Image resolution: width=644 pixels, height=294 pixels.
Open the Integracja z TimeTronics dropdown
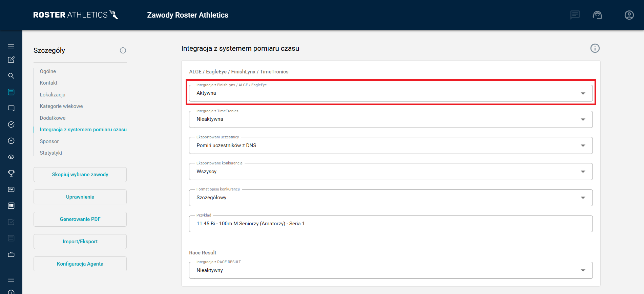(x=391, y=119)
